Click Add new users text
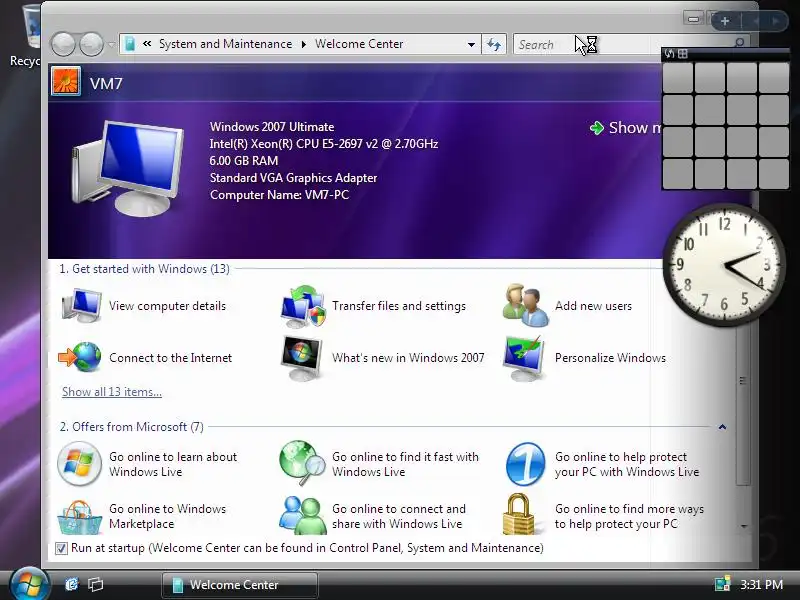This screenshot has width=800, height=600. (x=593, y=306)
